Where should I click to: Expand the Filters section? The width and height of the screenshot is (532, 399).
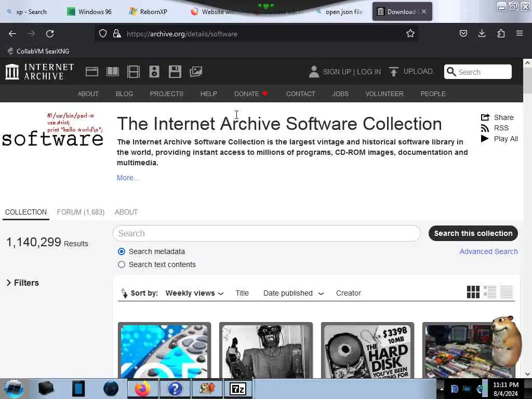23,283
